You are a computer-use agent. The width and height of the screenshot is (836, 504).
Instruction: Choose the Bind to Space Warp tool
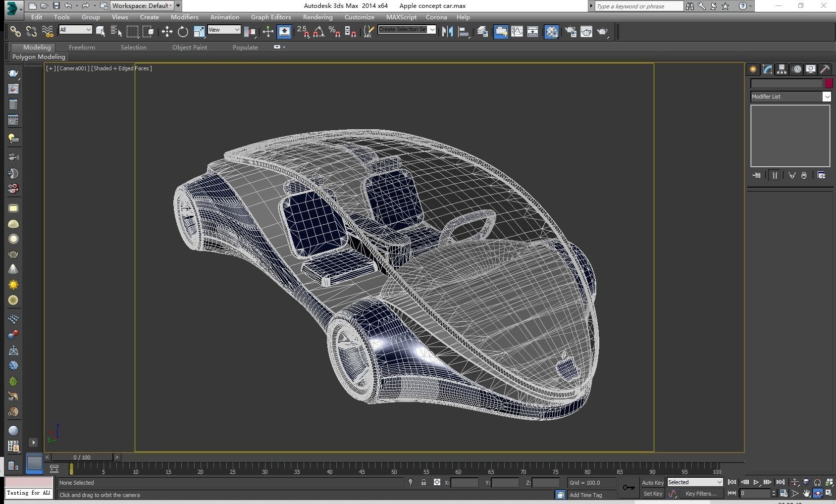(x=48, y=32)
